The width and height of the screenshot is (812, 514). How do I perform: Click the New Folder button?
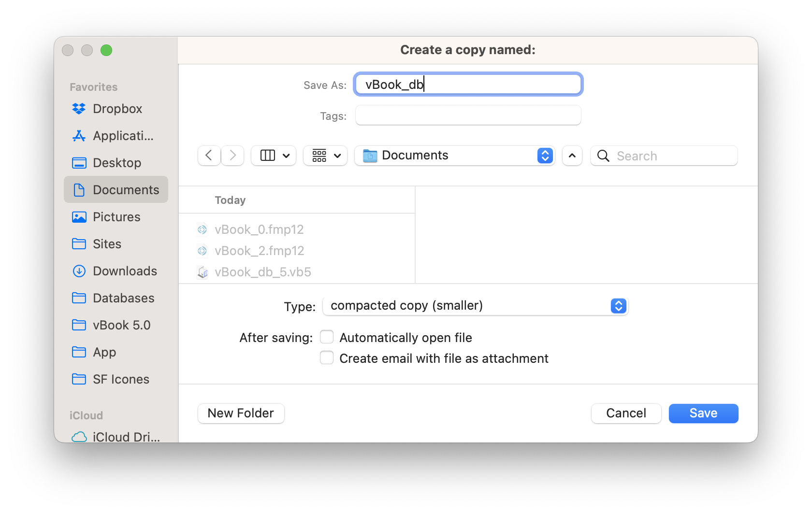click(x=241, y=413)
